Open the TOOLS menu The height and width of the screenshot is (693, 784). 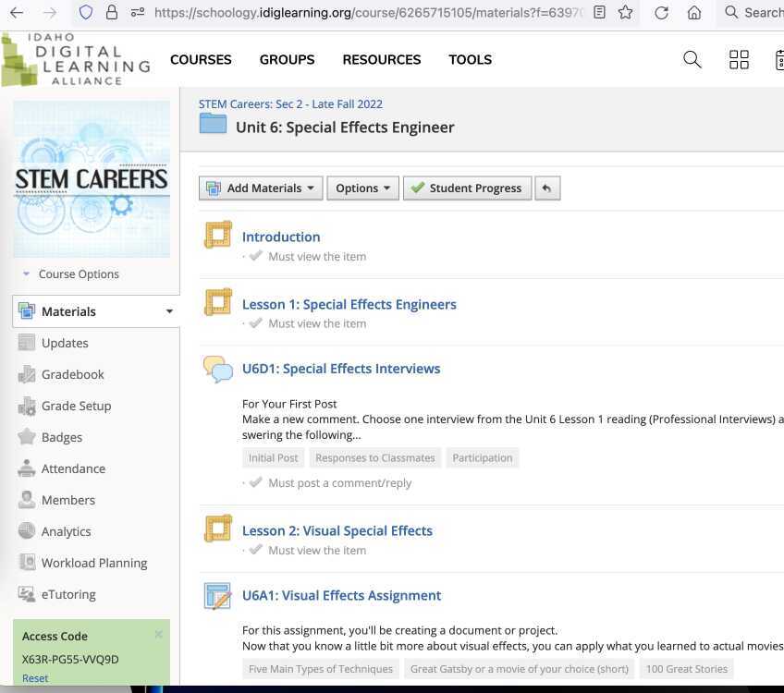(x=470, y=59)
